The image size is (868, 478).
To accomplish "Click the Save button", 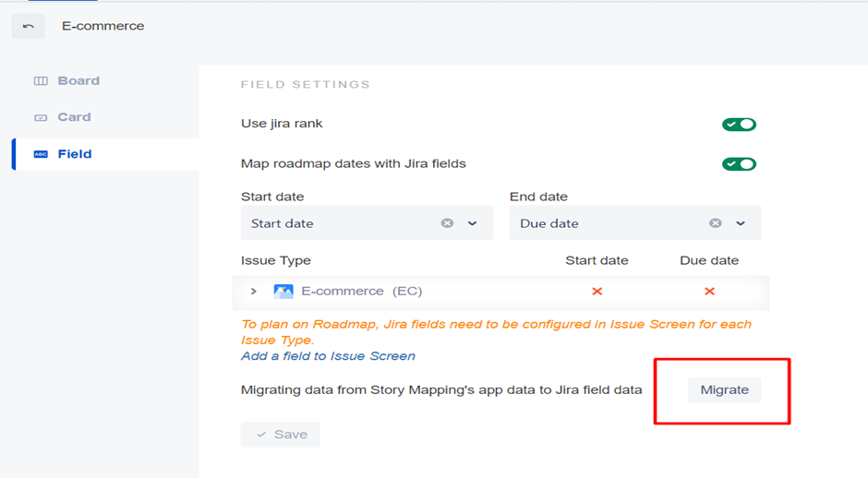I will 280,435.
